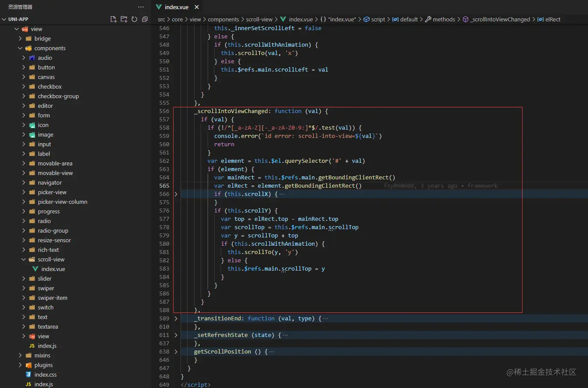This screenshot has height=388, width=588.
Task: Select the index.vue editor tab
Action: tap(177, 7)
